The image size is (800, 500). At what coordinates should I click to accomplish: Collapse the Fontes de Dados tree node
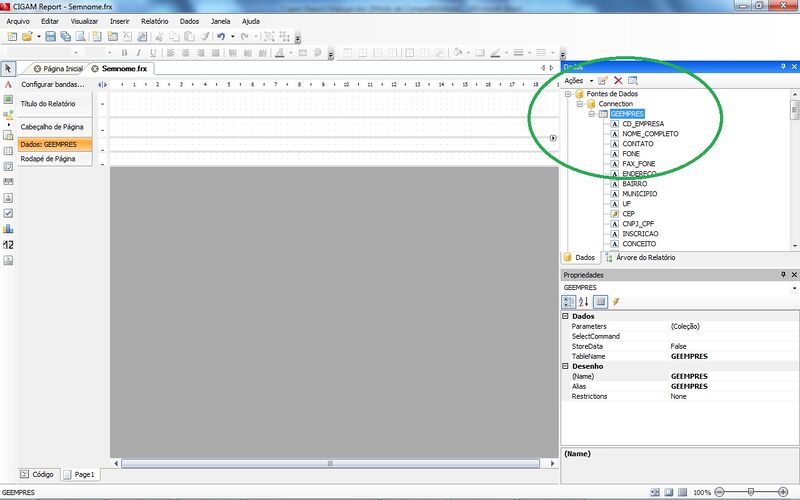(568, 94)
